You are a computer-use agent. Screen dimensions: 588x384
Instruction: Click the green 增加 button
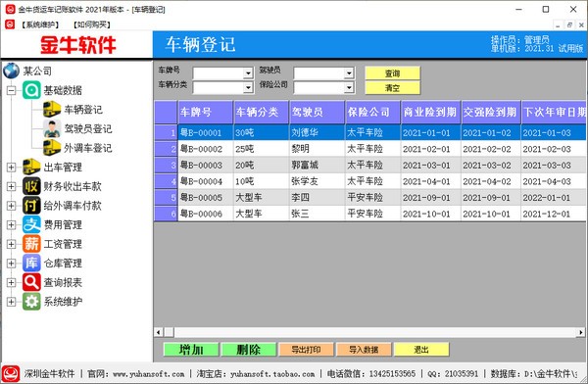191,350
